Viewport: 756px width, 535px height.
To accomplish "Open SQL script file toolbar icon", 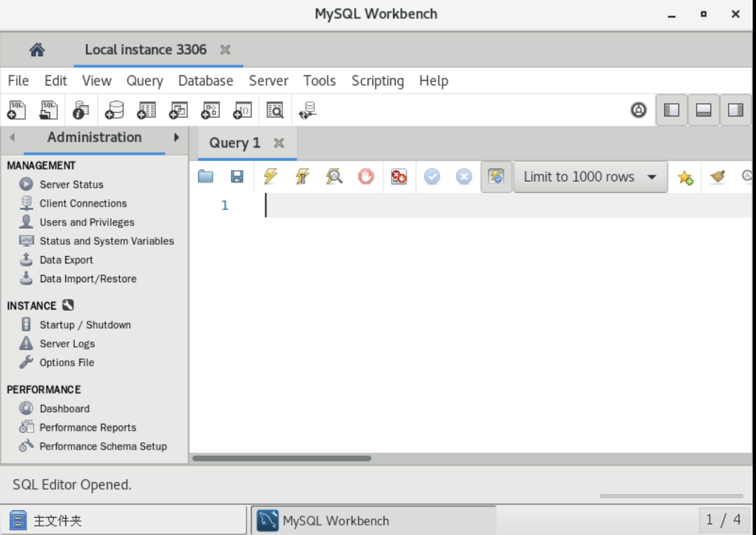I will (x=48, y=110).
